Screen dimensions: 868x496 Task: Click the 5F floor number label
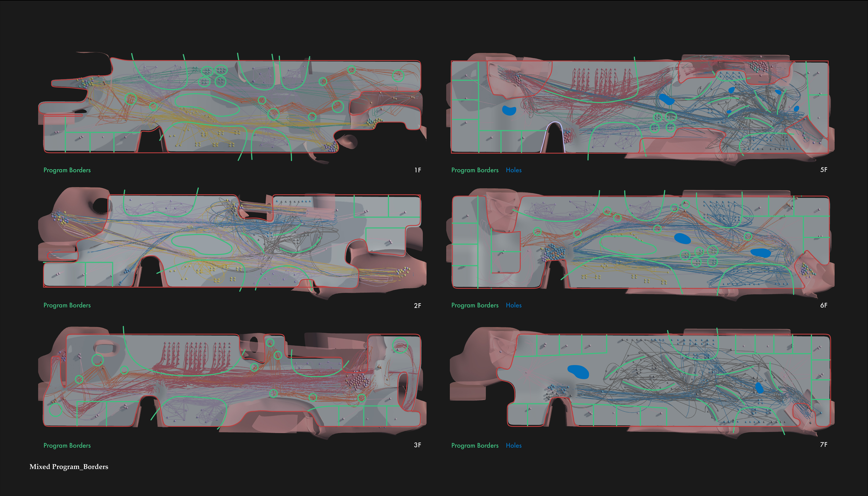823,170
